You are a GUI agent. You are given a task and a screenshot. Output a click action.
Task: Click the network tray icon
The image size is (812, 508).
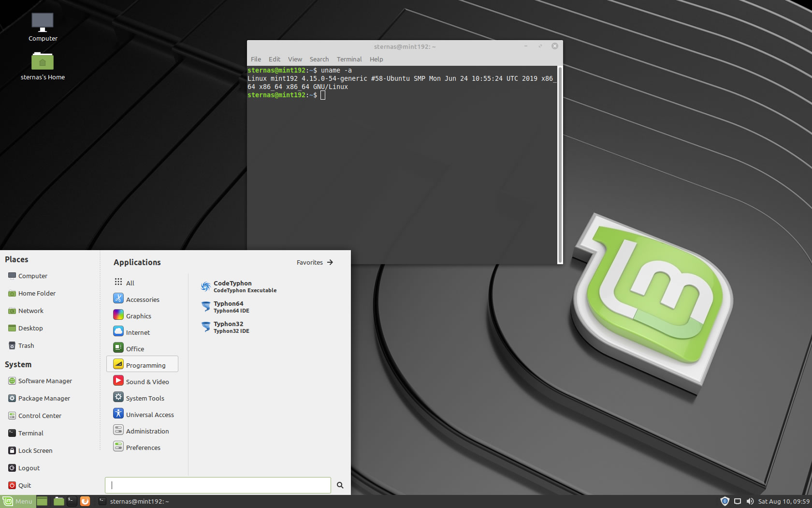(x=738, y=501)
